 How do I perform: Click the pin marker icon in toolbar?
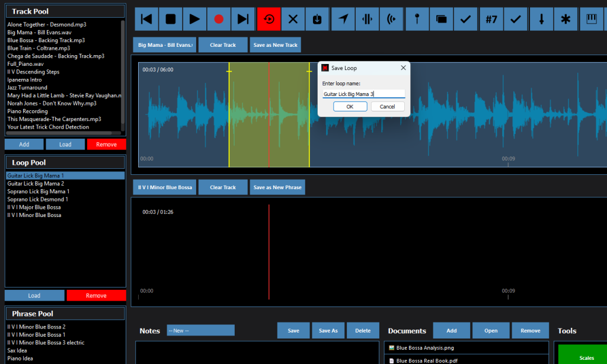[x=417, y=19]
